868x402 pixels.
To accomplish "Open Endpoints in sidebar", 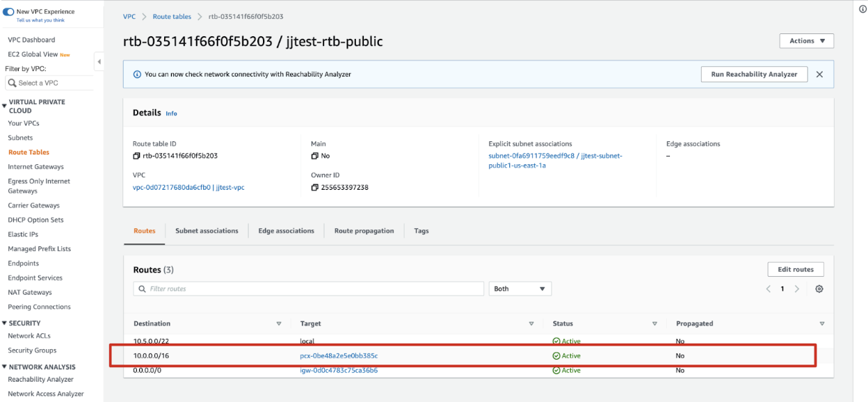I will click(x=23, y=264).
